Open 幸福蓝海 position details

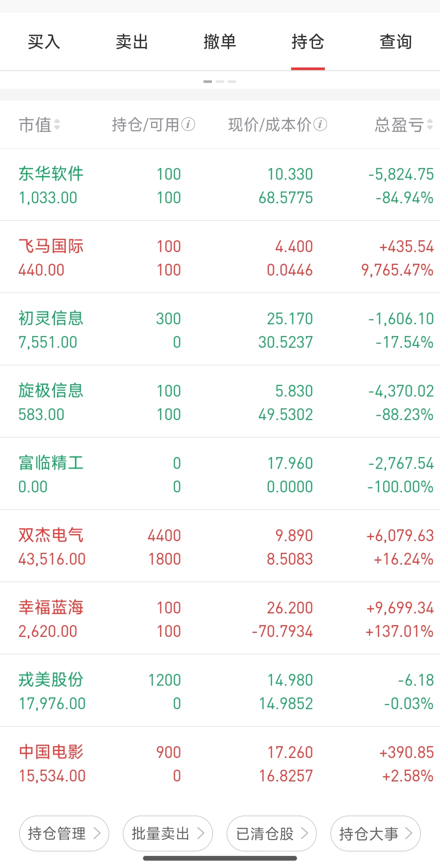coord(220,619)
